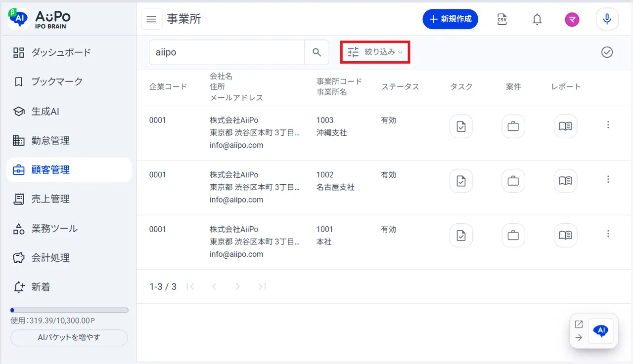Click the 企業コード column header
Screen dimensions: 633x364
pyautogui.click(x=168, y=87)
